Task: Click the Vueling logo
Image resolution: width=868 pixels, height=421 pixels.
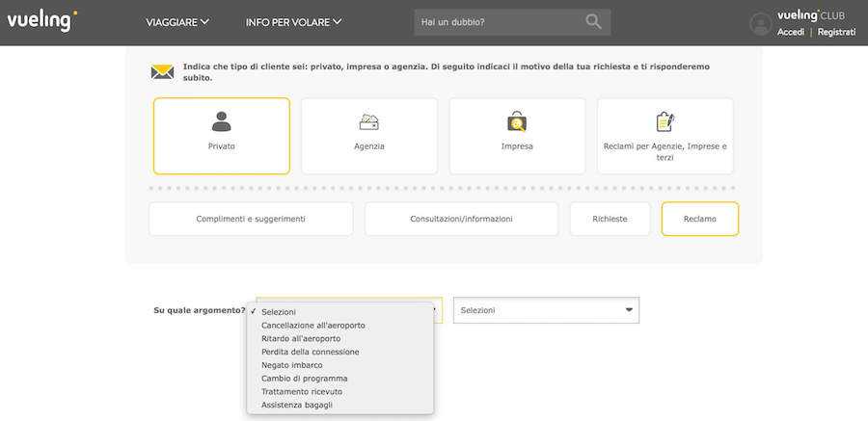Action: pos(41,21)
